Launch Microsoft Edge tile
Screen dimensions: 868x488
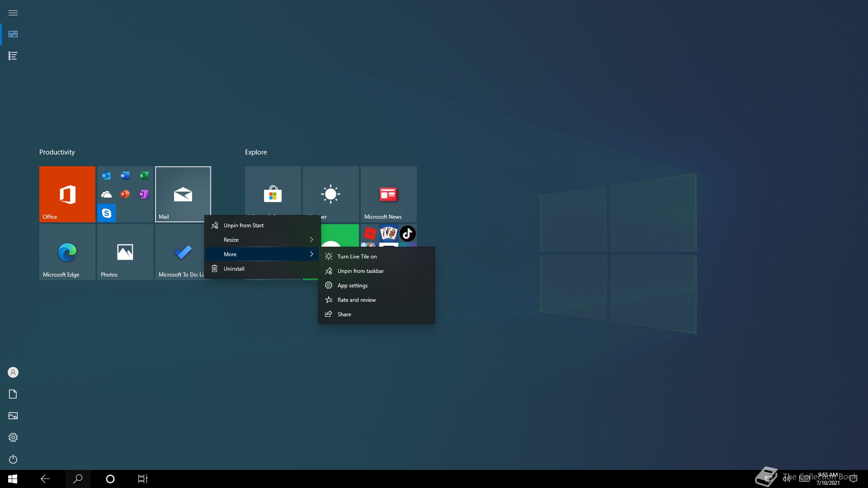click(x=67, y=252)
